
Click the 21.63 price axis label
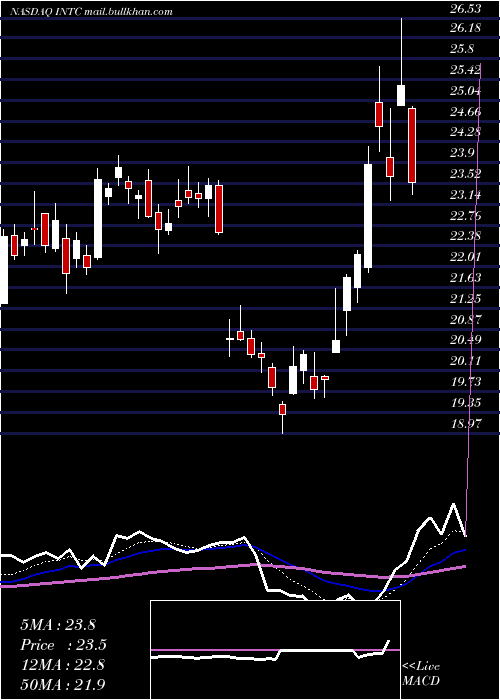(x=465, y=278)
